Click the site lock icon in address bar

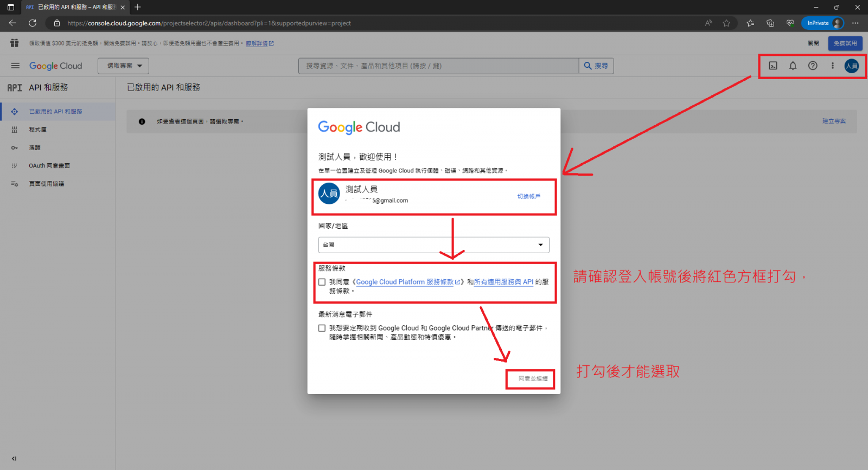click(x=56, y=23)
